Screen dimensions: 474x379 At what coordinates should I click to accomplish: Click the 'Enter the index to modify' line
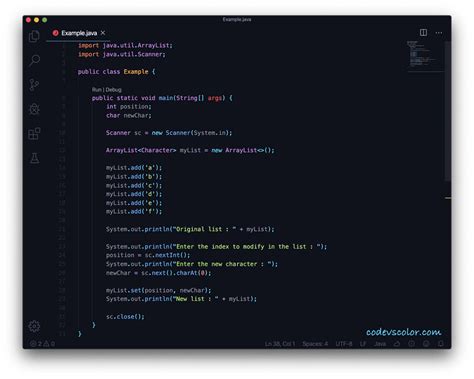[x=217, y=247]
